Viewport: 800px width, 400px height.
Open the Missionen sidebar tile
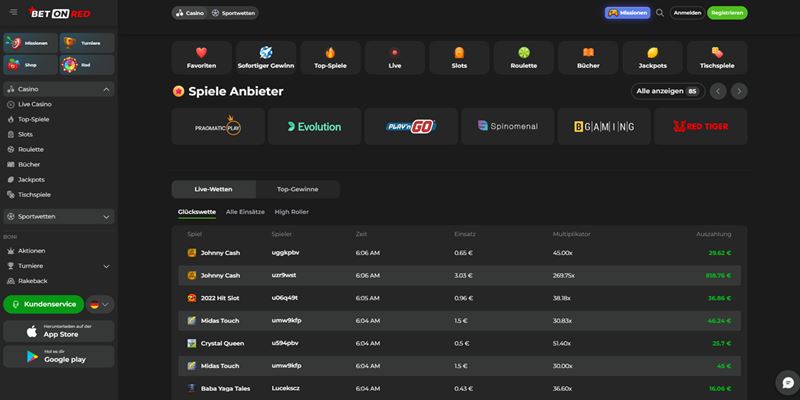pos(31,43)
